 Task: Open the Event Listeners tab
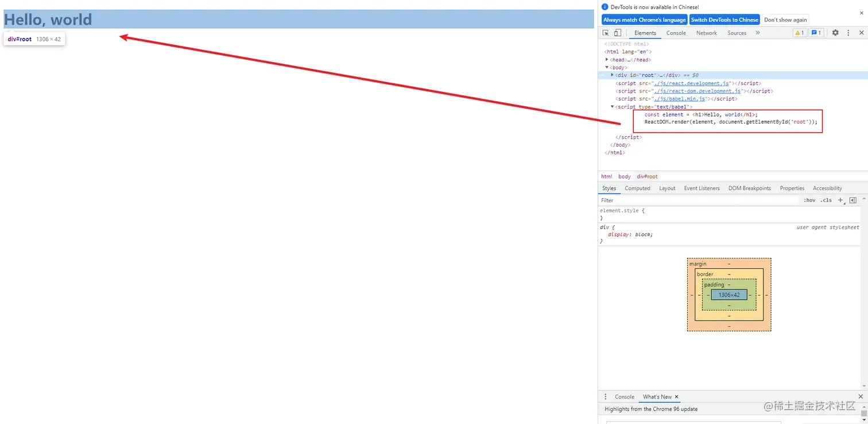click(702, 188)
